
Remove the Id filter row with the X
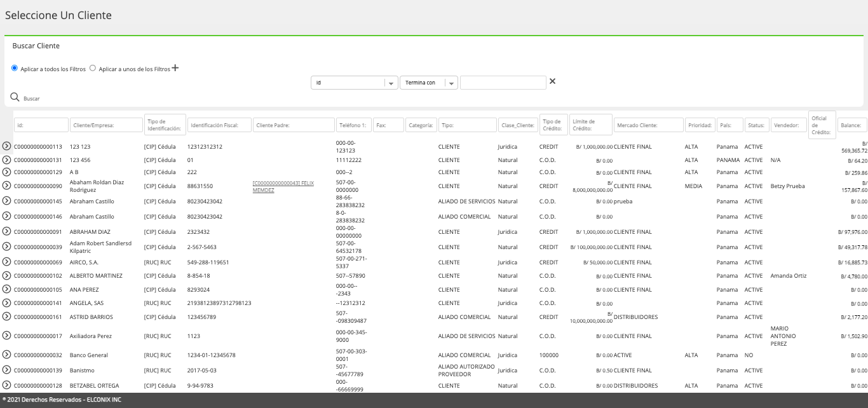click(552, 81)
